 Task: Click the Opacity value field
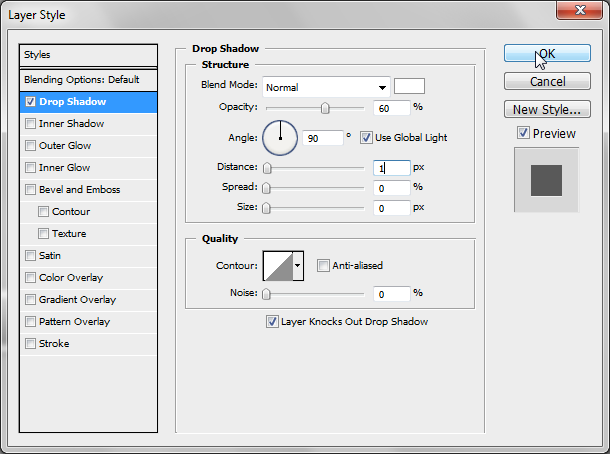pos(392,108)
